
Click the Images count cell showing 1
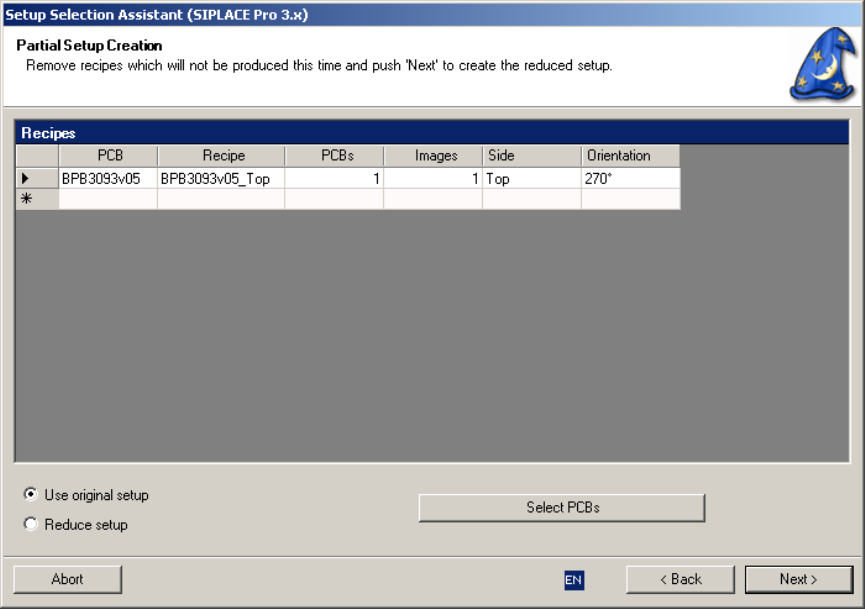pyautogui.click(x=433, y=178)
